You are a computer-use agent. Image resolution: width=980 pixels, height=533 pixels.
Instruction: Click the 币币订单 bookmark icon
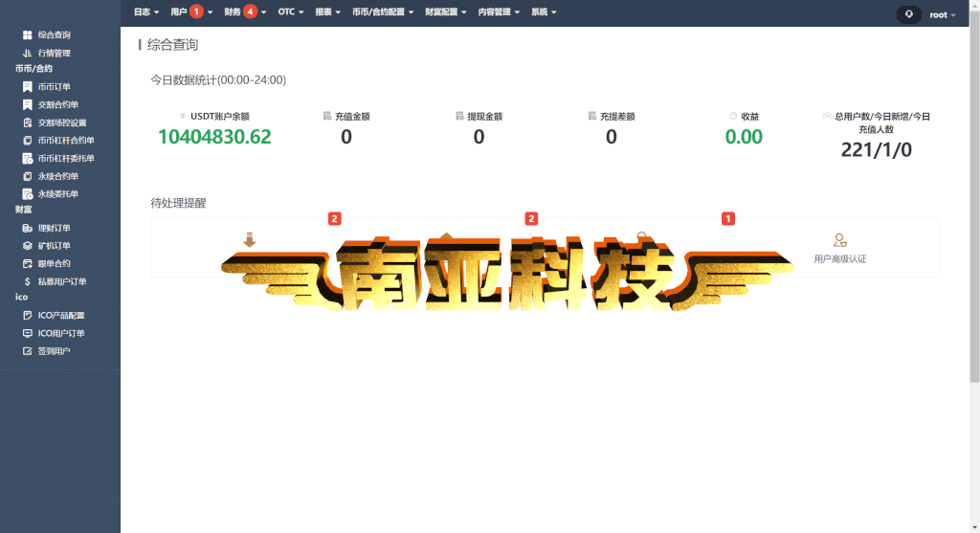pyautogui.click(x=28, y=87)
